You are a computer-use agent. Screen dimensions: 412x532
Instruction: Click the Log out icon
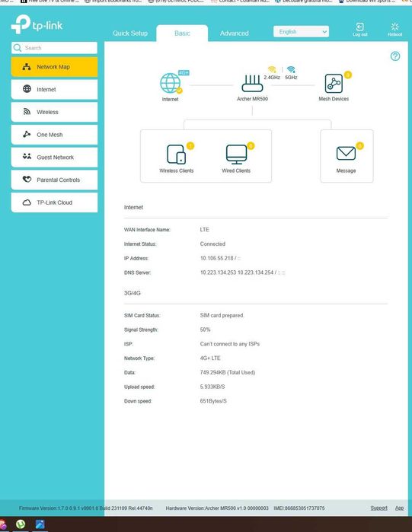pyautogui.click(x=359, y=27)
